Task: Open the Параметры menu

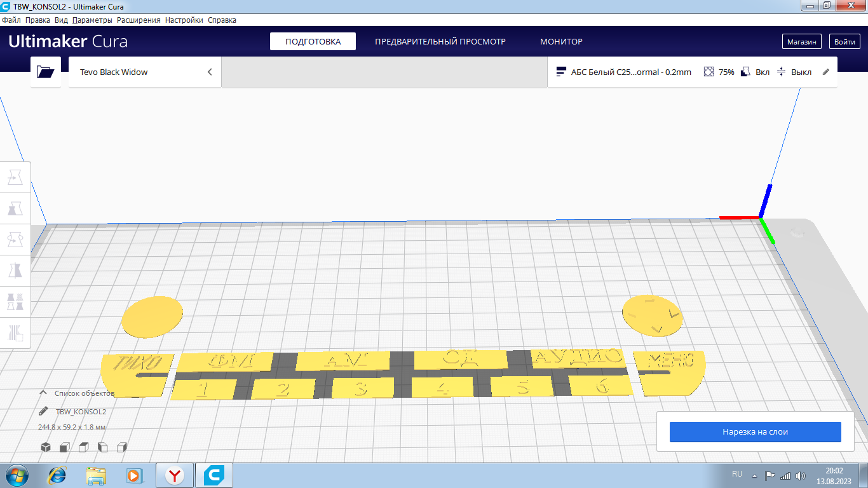Action: (x=92, y=20)
